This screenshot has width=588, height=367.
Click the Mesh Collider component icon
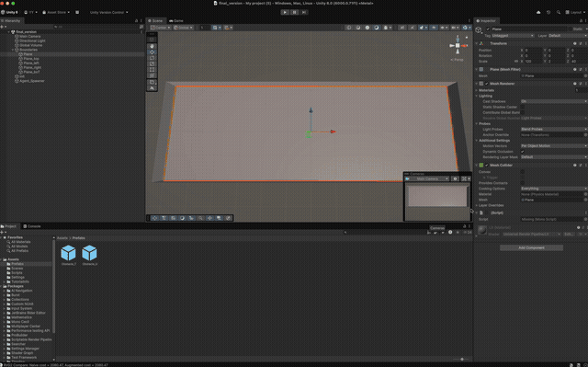pos(481,166)
